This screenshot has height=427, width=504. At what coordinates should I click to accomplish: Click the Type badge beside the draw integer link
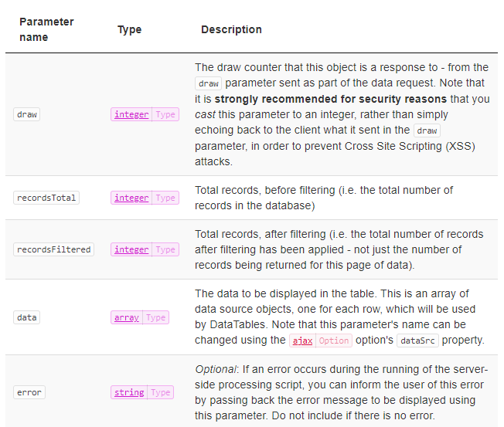pyautogui.click(x=165, y=114)
